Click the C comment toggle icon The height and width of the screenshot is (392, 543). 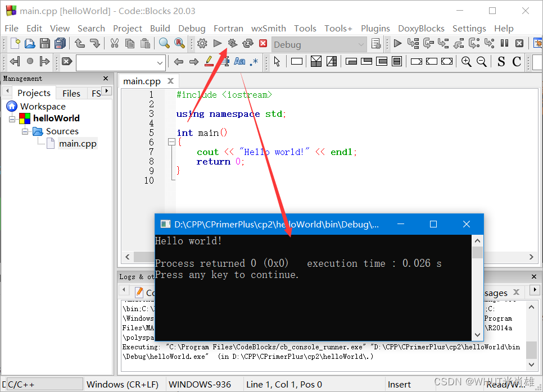coord(517,62)
